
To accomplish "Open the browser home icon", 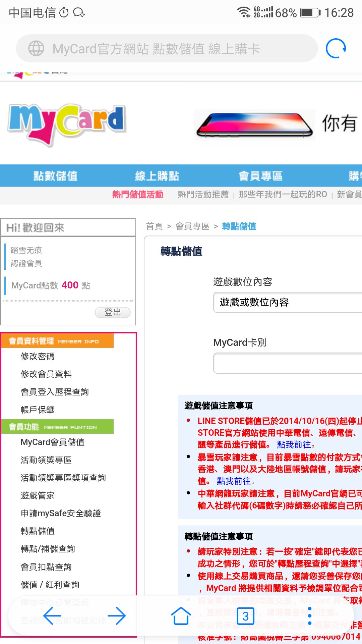I will pyautogui.click(x=181, y=616).
